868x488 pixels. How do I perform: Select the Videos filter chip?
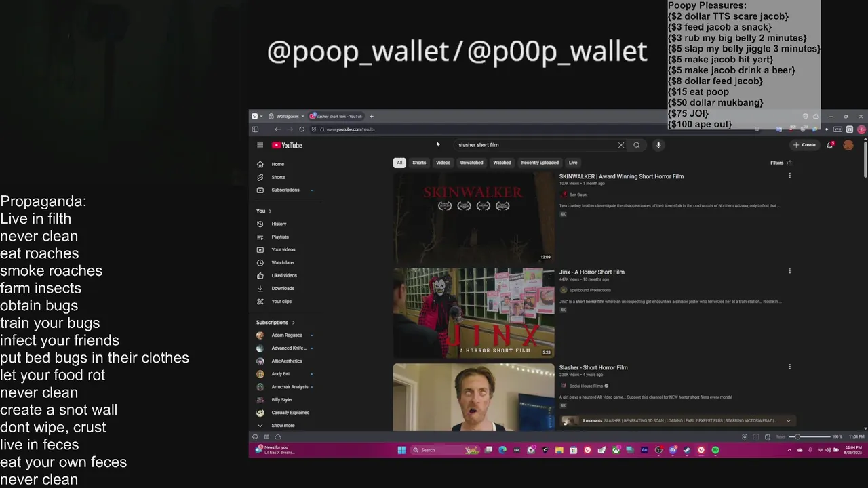coord(443,163)
